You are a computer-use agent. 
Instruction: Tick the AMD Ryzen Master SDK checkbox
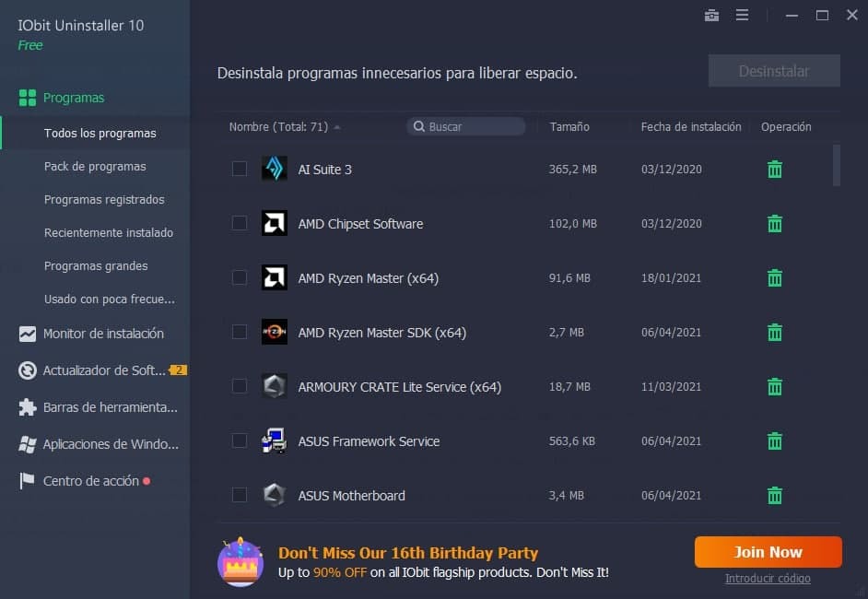click(240, 332)
